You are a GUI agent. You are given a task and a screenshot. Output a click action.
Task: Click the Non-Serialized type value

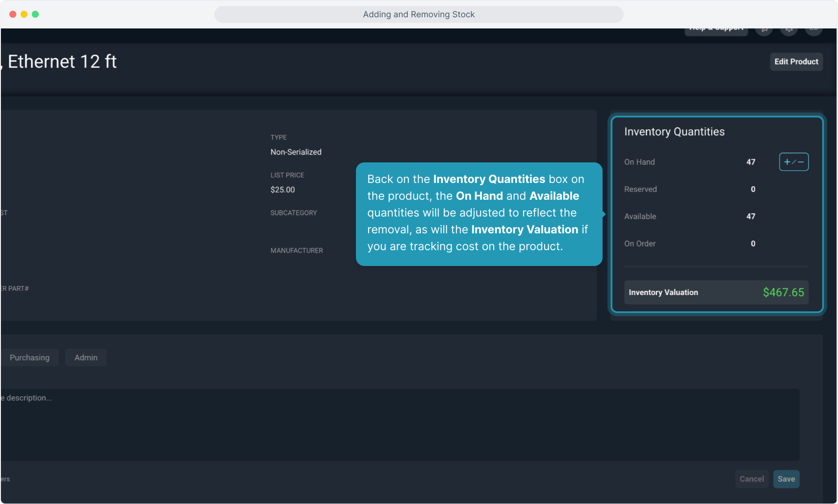tap(296, 152)
